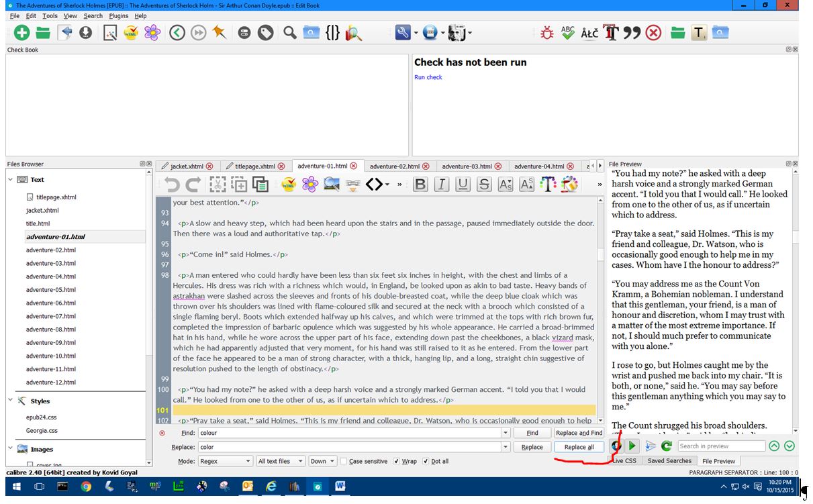Click the Beautify flower icon in main toolbar
The image size is (813, 504).
pyautogui.click(x=152, y=32)
